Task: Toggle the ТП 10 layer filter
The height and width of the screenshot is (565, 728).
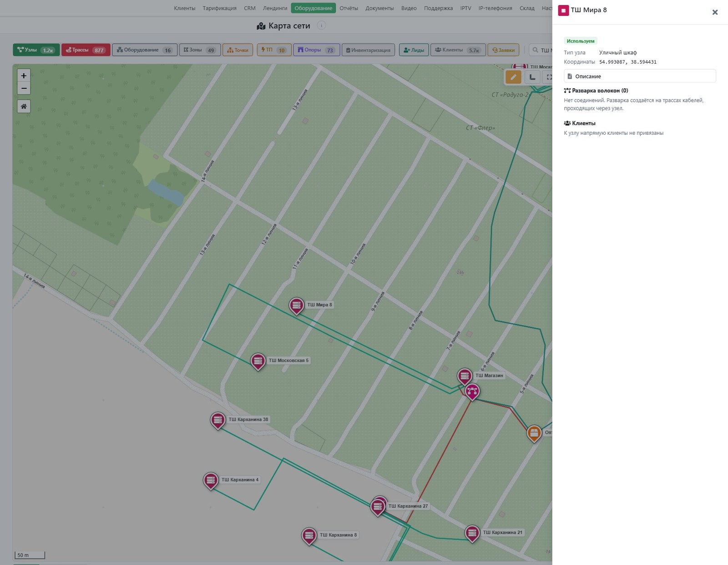Action: pyautogui.click(x=274, y=50)
